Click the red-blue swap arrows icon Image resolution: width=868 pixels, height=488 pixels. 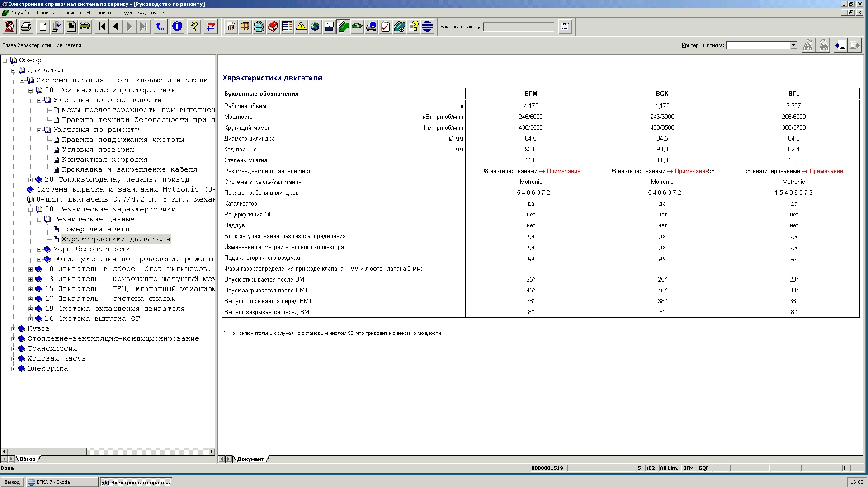[x=211, y=27]
